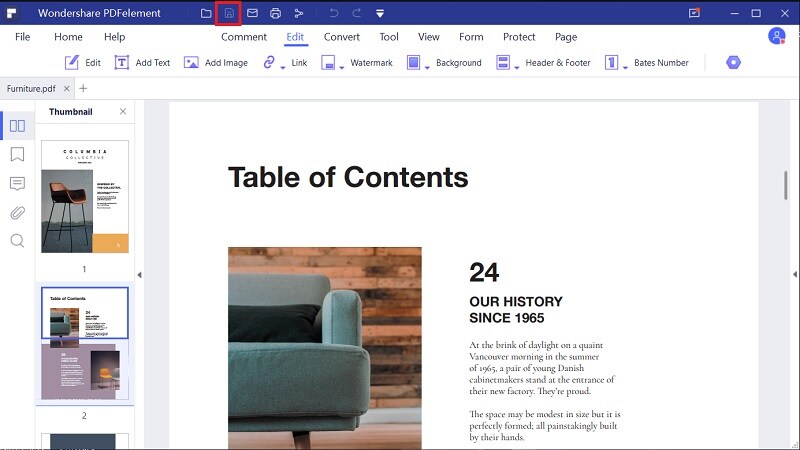Select page 1 thumbnail

point(85,196)
